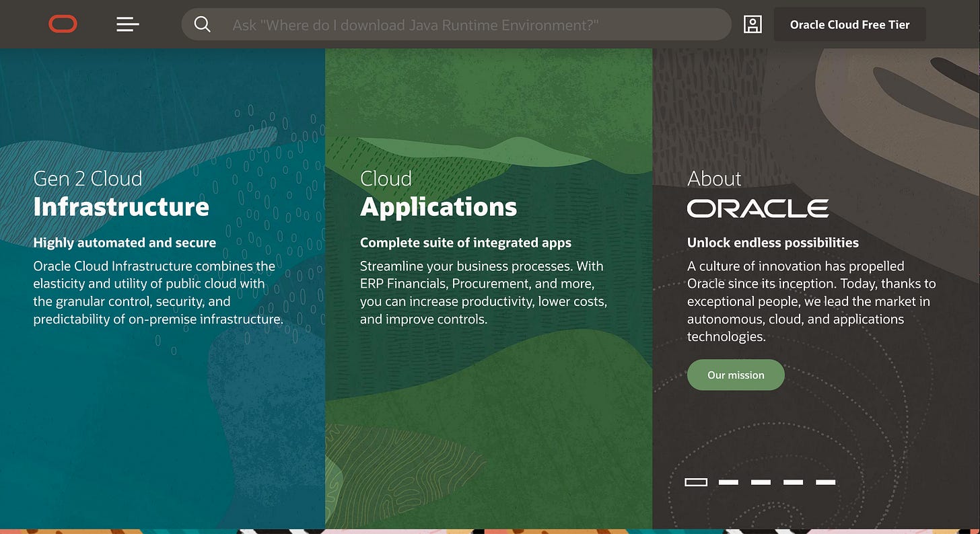This screenshot has width=980, height=534.
Task: Click 'Unlock endless possibilities' subheading
Action: (773, 243)
